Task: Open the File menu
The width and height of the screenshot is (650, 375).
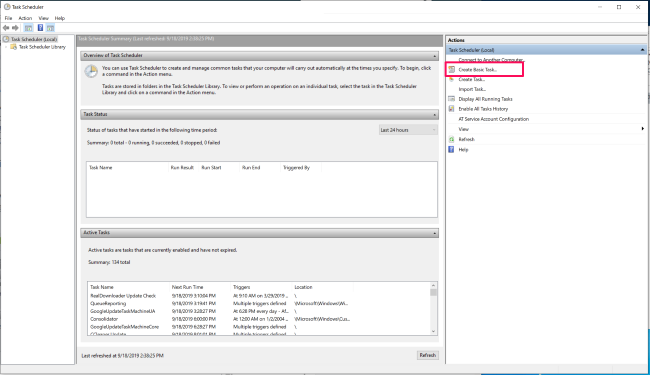Action: tap(8, 18)
